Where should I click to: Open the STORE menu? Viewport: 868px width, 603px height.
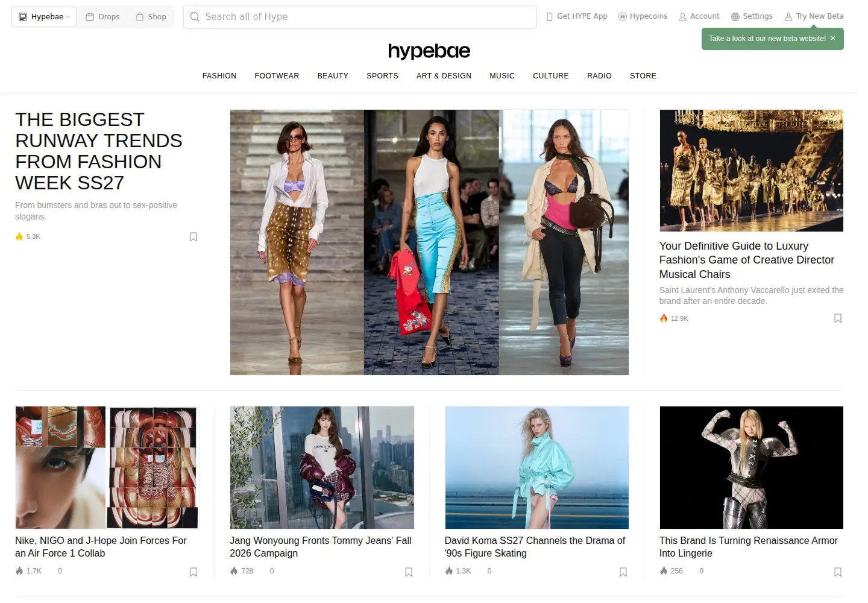(x=643, y=76)
